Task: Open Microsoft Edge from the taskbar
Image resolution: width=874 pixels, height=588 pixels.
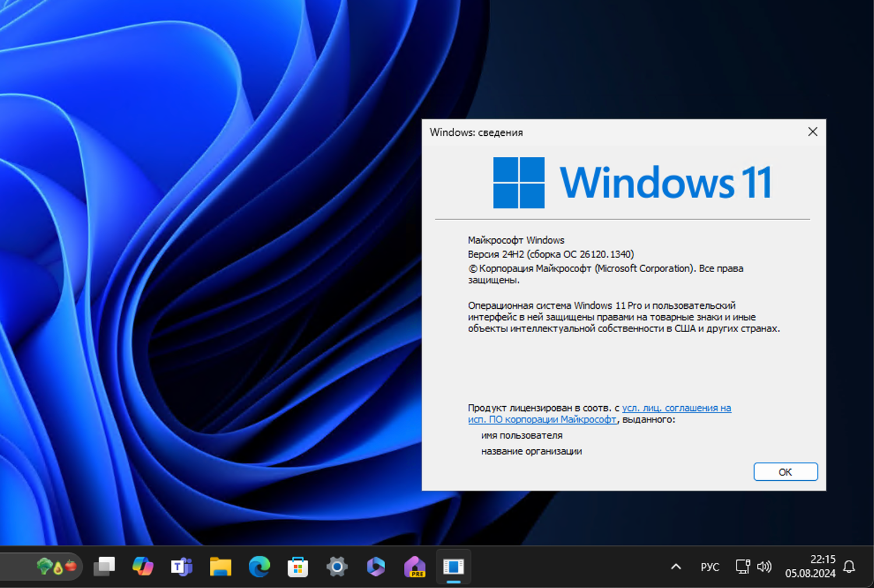Action: click(x=259, y=566)
